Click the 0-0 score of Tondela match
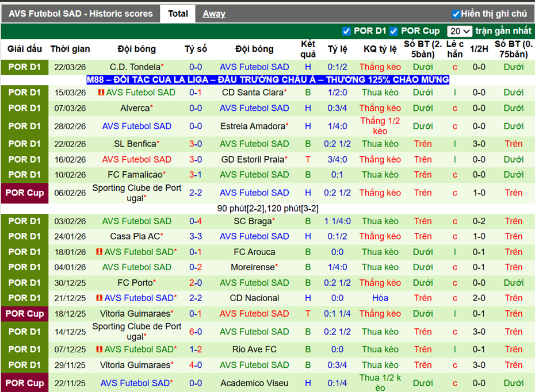Viewport: 535px width, 392px height. 196,67
